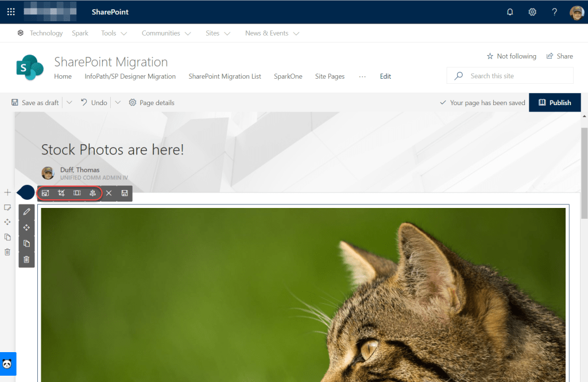588x382 pixels.
Task: Show hidden links via ellipsis menu
Action: [362, 76]
